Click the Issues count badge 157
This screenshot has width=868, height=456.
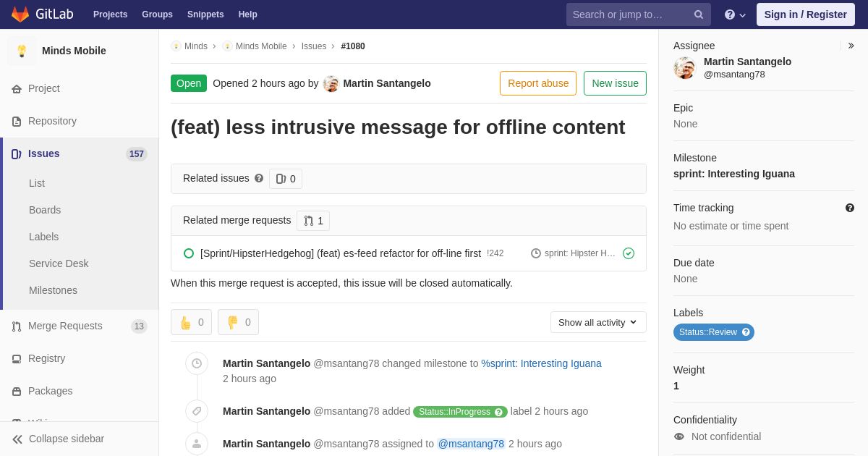pyautogui.click(x=137, y=154)
